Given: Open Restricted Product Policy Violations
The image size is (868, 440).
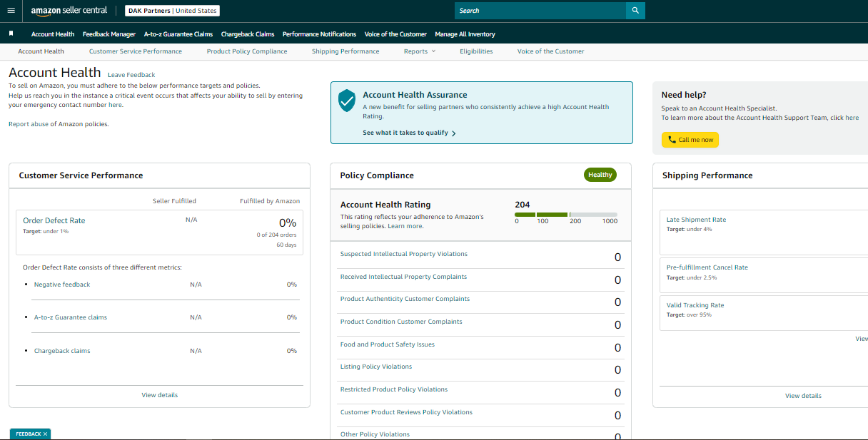Looking at the screenshot, I should click(x=394, y=389).
